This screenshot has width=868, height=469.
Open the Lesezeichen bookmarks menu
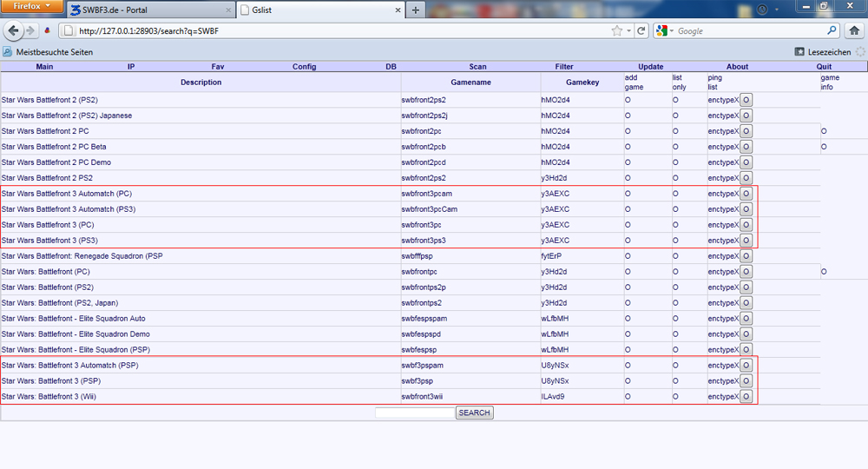823,52
